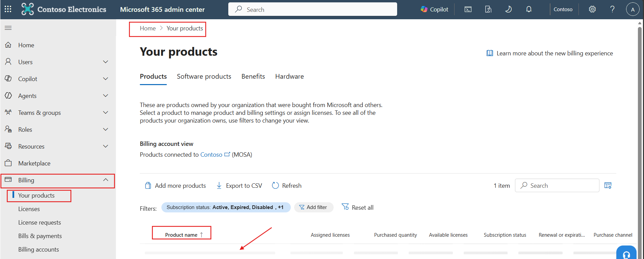644x259 pixels.
Task: Click the Home icon in sidebar
Action: click(8, 45)
